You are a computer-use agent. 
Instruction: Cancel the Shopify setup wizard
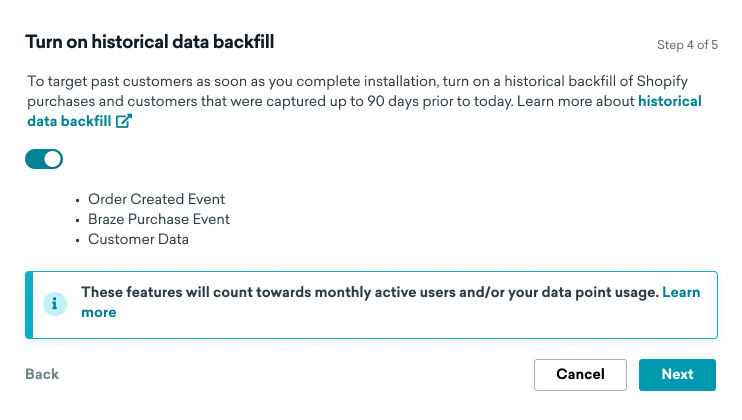[x=580, y=375]
